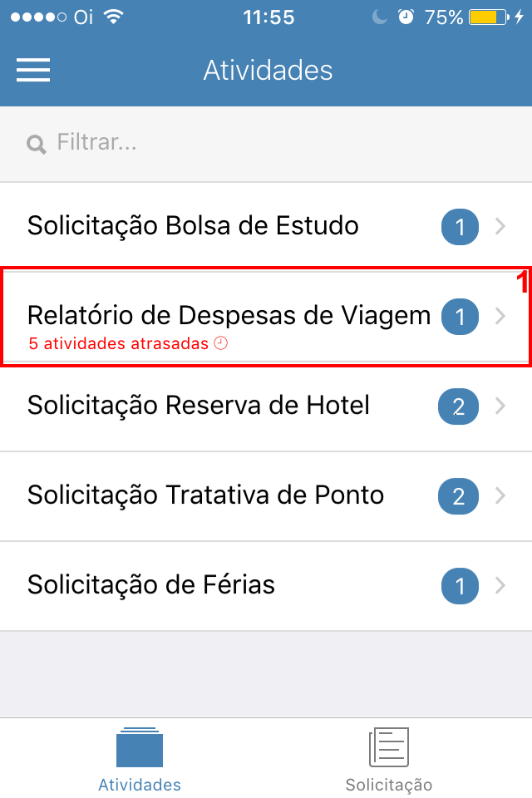Tap the alarm clock status icon
Viewport: 532px width, 798px height.
406,17
